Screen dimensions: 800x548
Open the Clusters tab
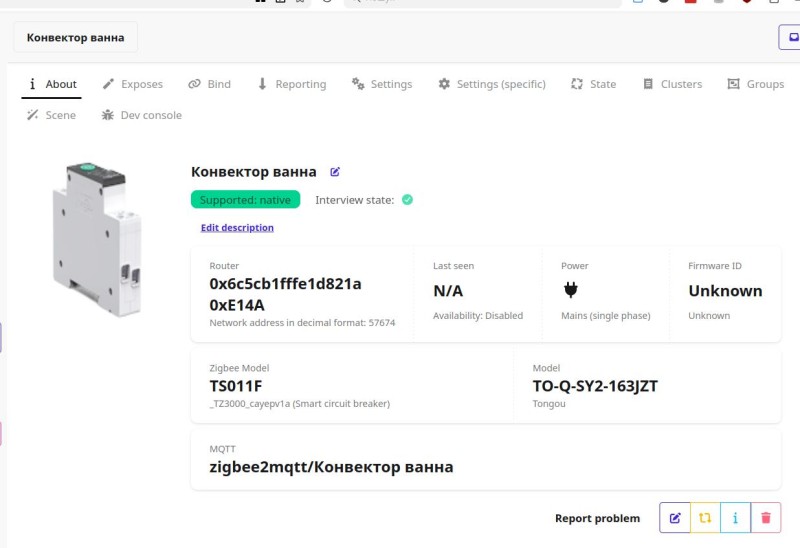(x=671, y=84)
